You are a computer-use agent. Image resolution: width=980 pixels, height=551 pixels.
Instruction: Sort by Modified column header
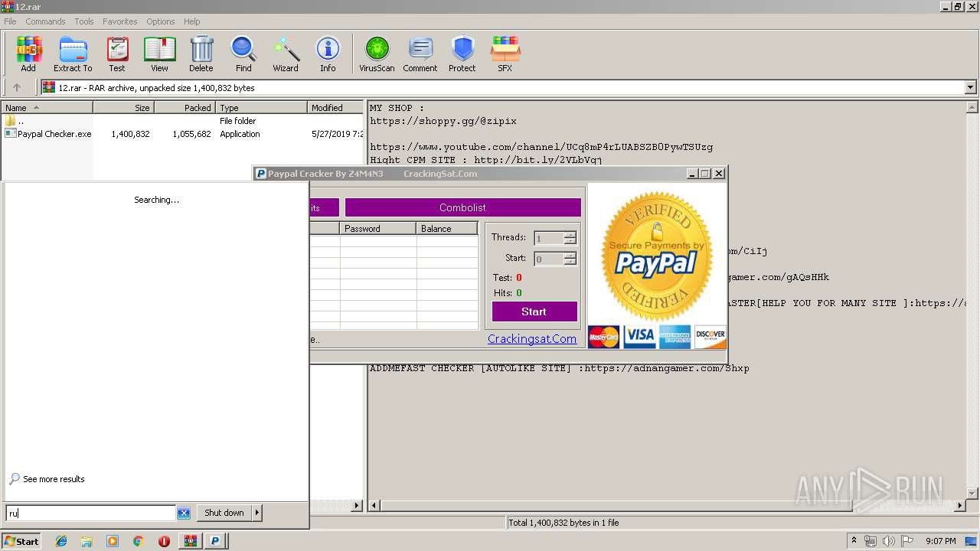coord(335,108)
